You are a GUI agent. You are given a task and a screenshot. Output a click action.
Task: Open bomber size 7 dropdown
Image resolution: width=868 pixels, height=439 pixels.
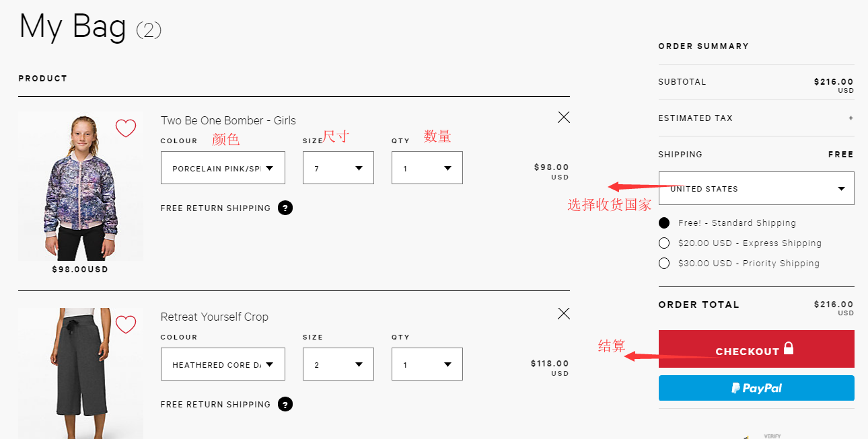[x=338, y=168]
